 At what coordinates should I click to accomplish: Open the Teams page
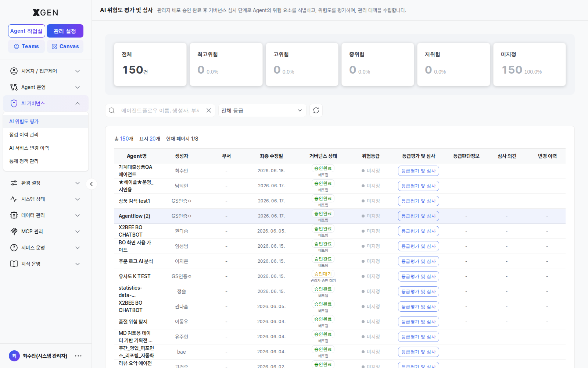26,46
